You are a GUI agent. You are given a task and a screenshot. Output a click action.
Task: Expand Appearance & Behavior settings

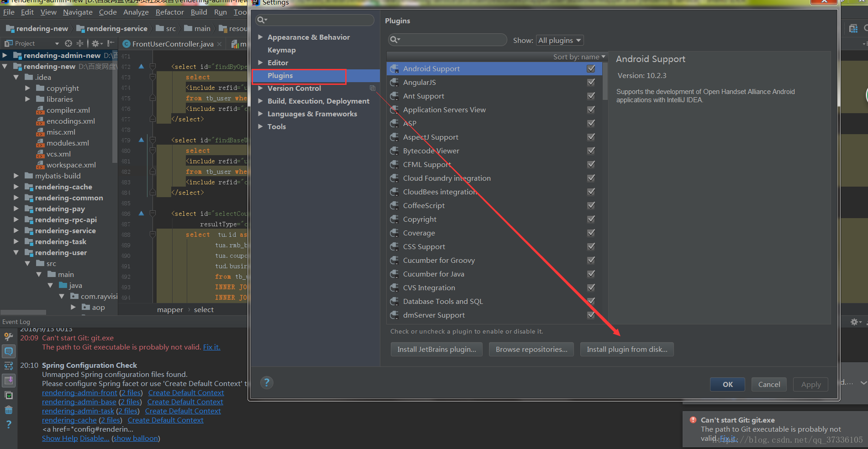(260, 37)
